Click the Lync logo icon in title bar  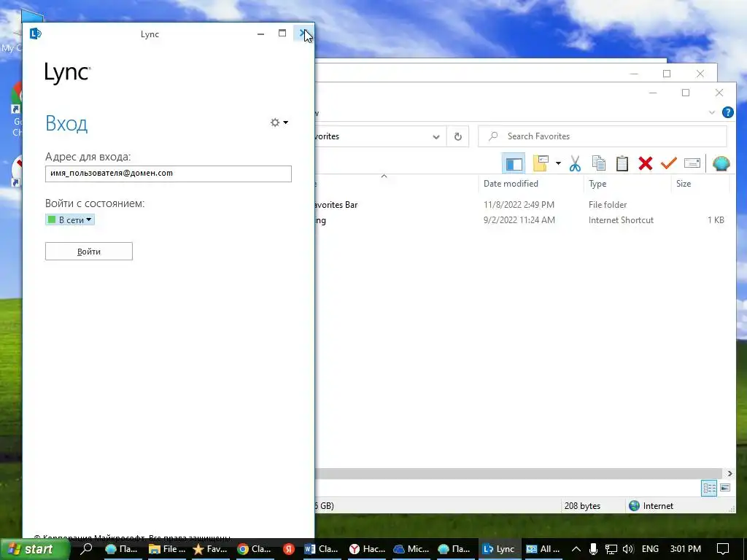[x=35, y=34]
